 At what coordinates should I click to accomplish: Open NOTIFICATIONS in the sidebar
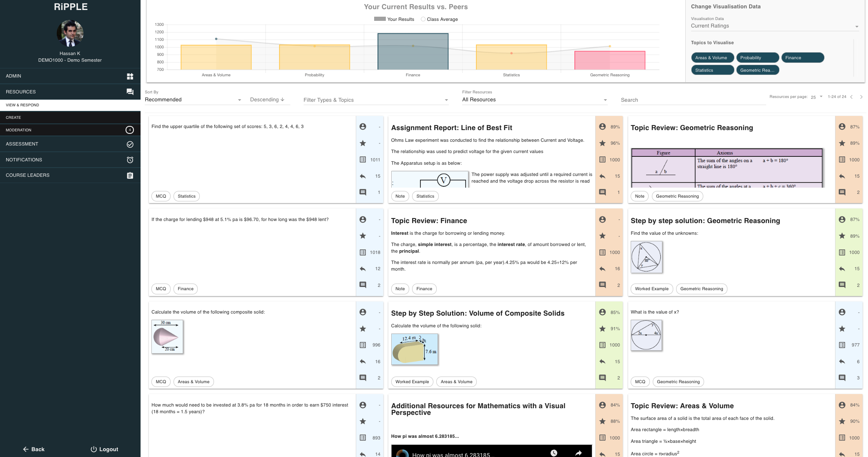70,160
